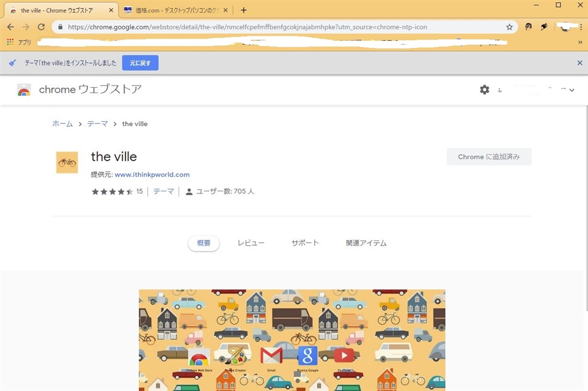Click the 'the ville' title heading
The image size is (588, 391).
click(114, 157)
